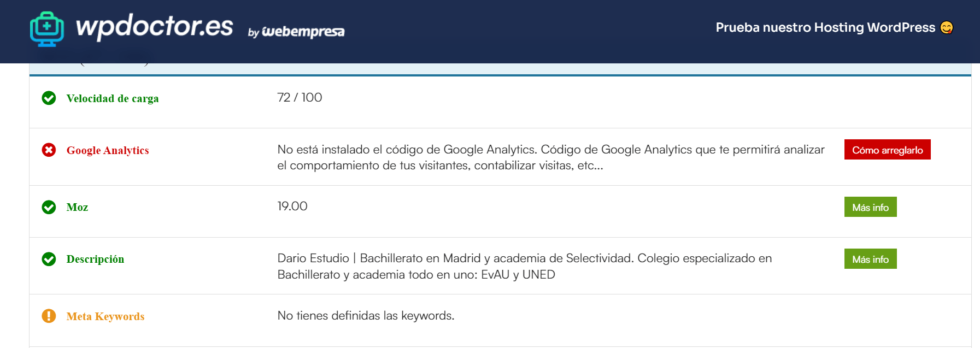
Task: Open the wpdoctor.es home title
Action: 155,26
